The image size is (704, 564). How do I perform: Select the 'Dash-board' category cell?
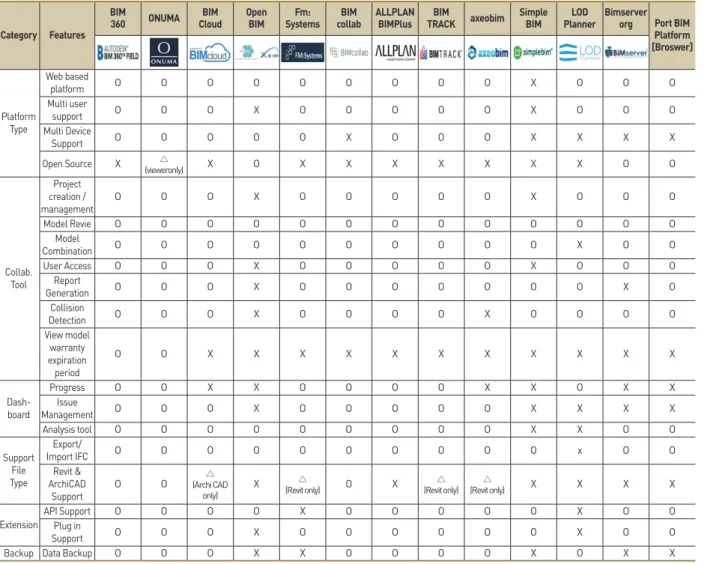pos(19,409)
